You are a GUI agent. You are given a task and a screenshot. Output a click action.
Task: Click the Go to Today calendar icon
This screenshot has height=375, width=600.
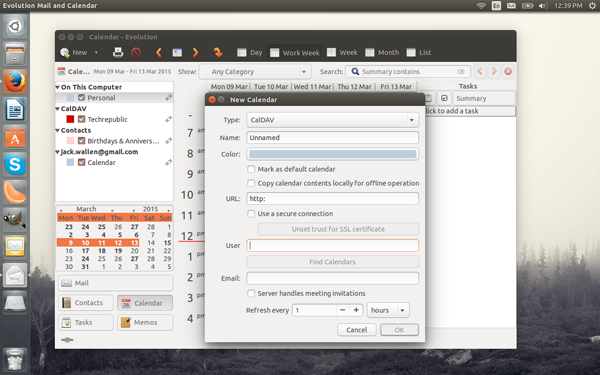click(x=177, y=52)
